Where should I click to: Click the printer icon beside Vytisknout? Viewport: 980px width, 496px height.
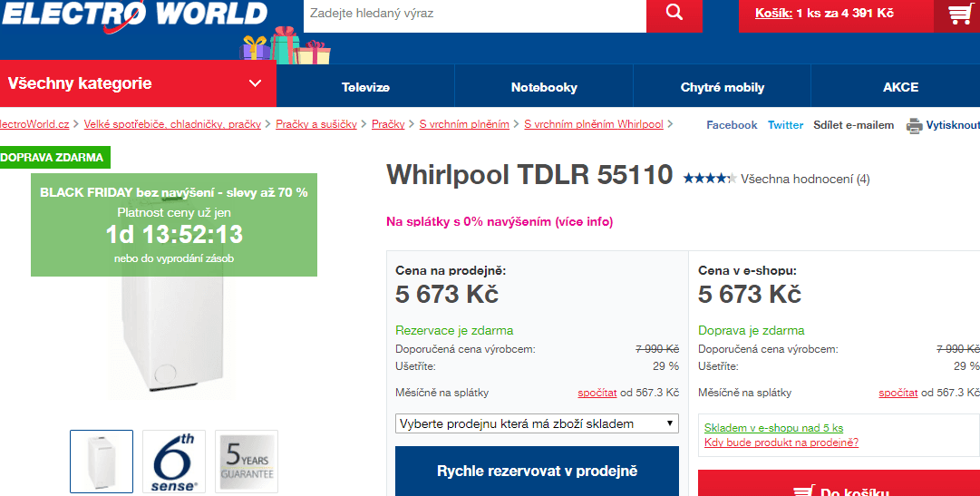(915, 126)
